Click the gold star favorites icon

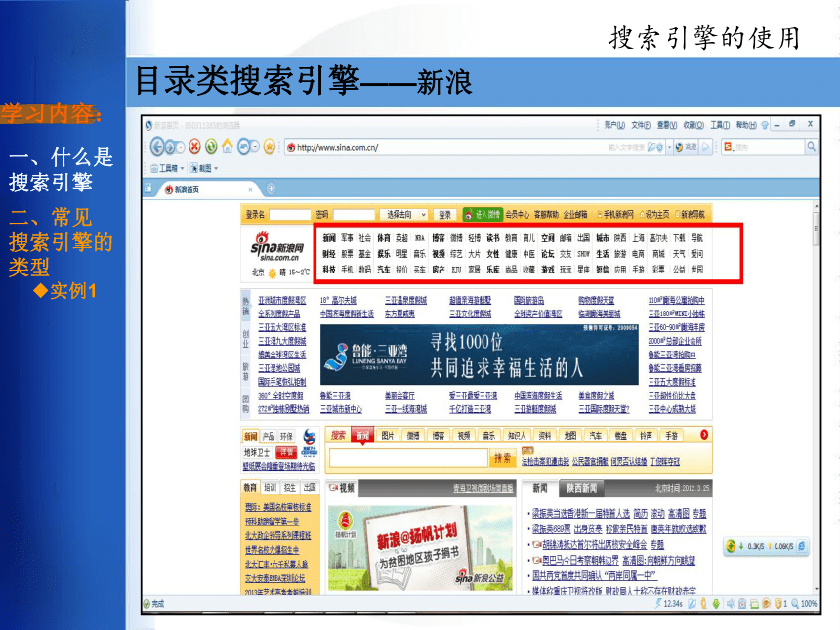pos(269,147)
